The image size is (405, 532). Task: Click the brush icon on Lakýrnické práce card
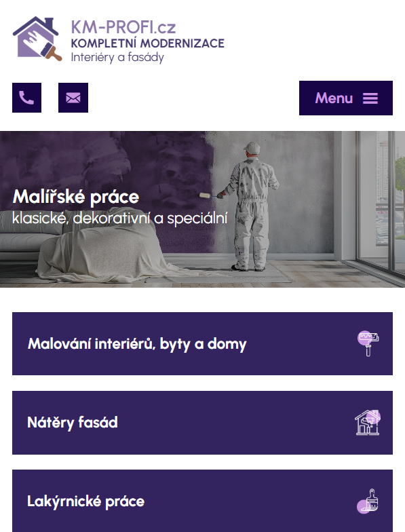pos(368,501)
